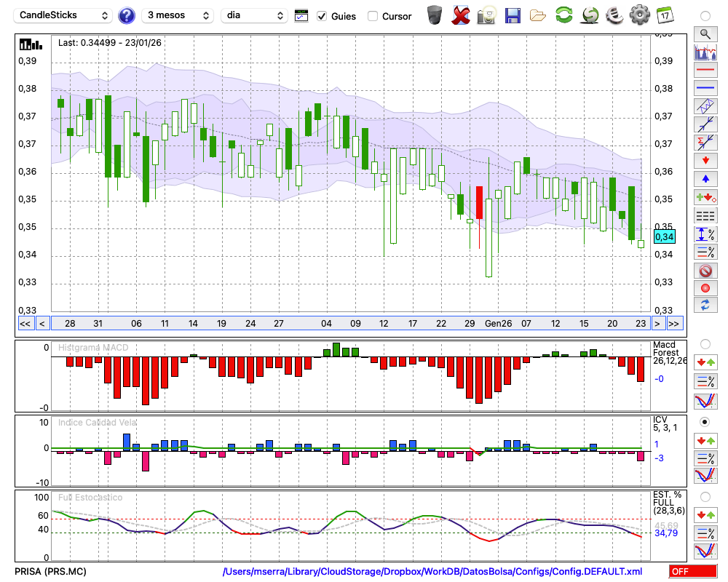Image resolution: width=728 pixels, height=582 pixels.
Task: Click the blue floppy disk save icon
Action: pos(513,15)
